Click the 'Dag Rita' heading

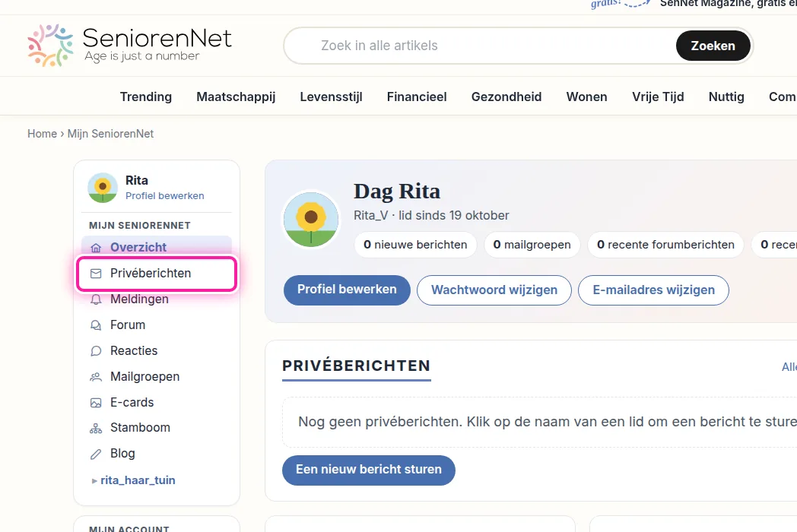pos(397,192)
